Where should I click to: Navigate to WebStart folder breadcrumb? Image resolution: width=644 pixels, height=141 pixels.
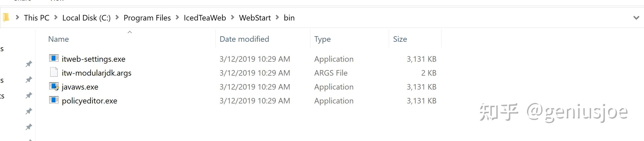255,18
